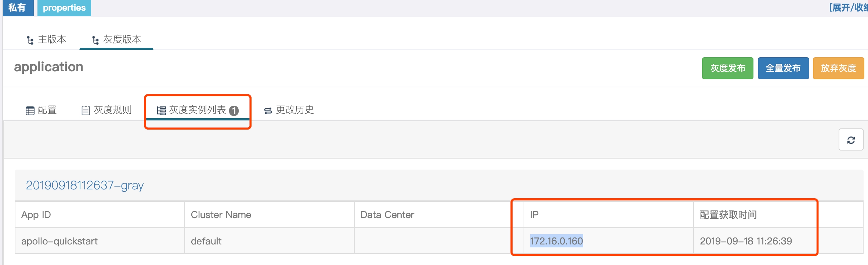
Task: Click the orange 放弃灰度 button
Action: coord(838,68)
